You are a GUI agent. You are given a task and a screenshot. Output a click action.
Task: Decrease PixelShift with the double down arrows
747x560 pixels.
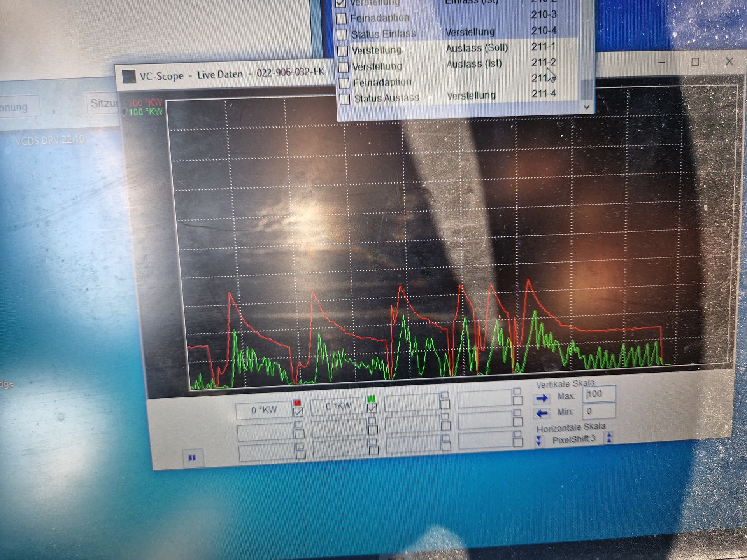[x=538, y=441]
